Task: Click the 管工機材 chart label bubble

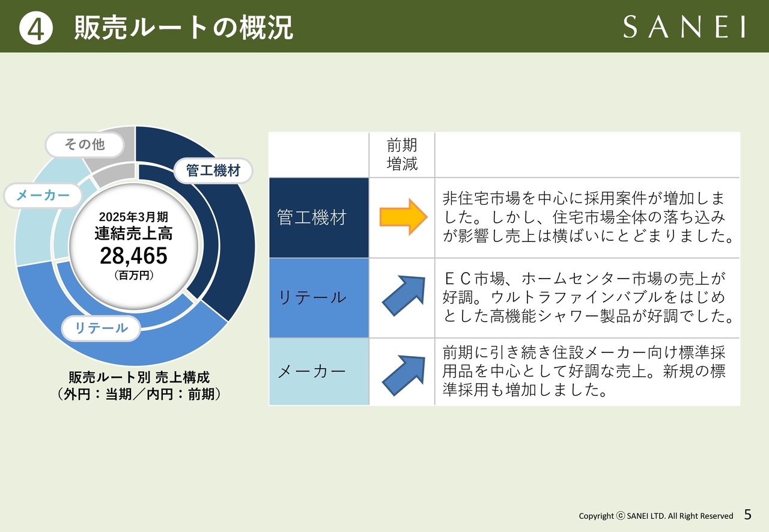Action: click(x=213, y=171)
